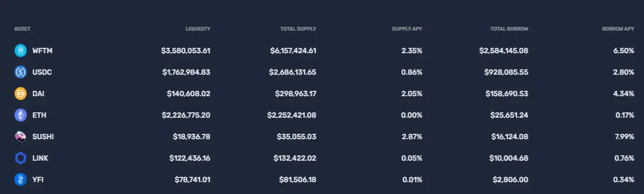The width and height of the screenshot is (644, 194).
Task: Select the ETH liquidity value $2,226,775.20
Action: tap(186, 115)
